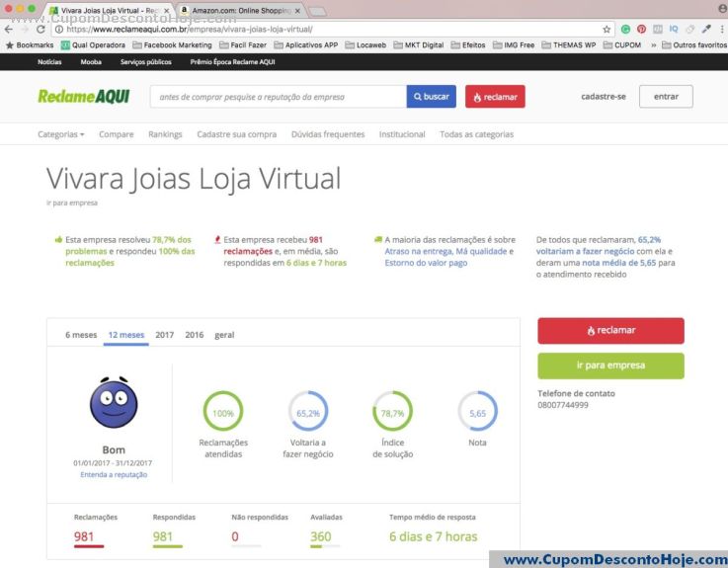The height and width of the screenshot is (568, 728).
Task: Open the Bookmarks star folder
Action: [x=30, y=45]
